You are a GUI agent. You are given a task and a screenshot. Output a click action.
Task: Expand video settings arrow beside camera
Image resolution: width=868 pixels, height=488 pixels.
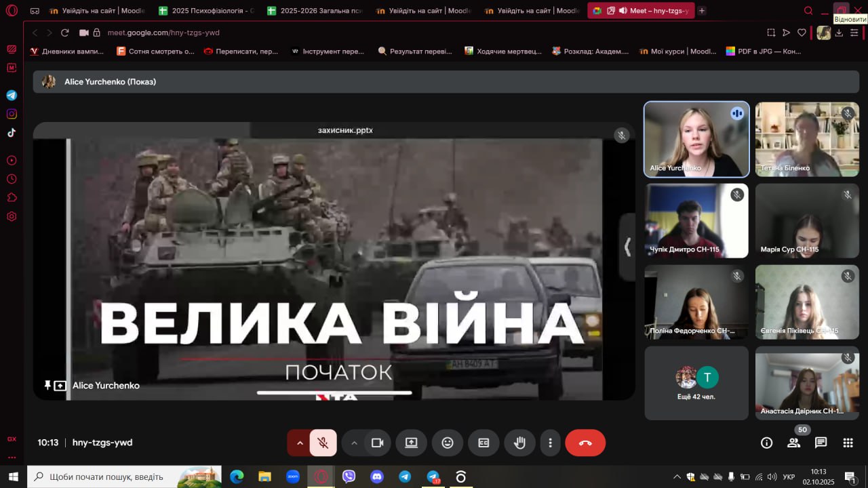point(354,443)
